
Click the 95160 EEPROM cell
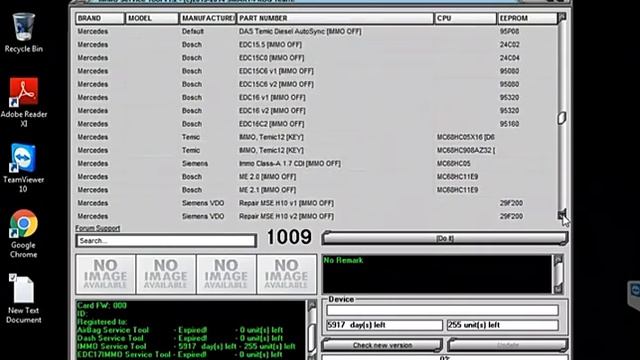[x=509, y=124]
